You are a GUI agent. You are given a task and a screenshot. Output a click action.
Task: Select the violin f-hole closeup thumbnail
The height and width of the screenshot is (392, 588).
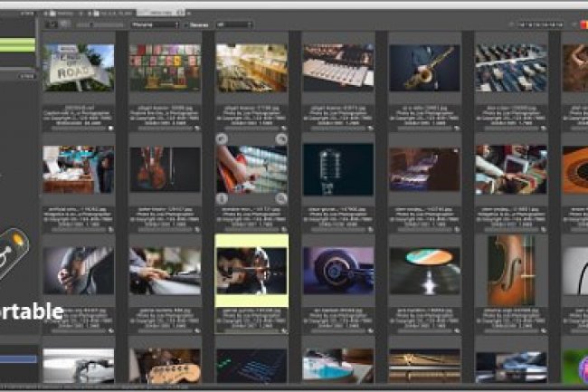[511, 271]
